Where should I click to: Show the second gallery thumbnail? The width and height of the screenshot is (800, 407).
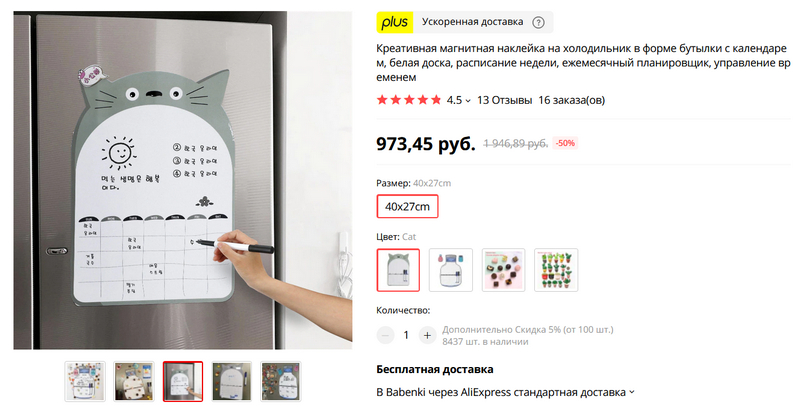pos(134,381)
